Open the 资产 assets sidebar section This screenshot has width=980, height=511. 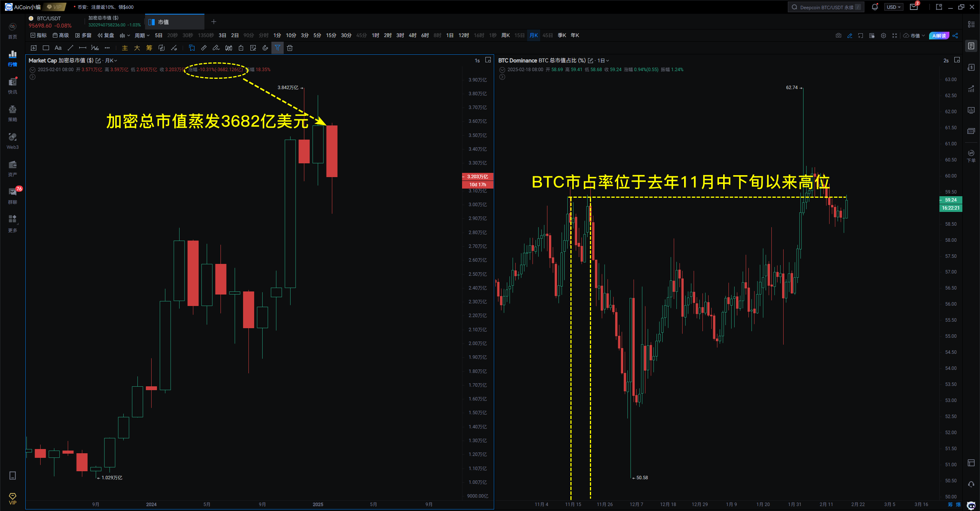13,168
